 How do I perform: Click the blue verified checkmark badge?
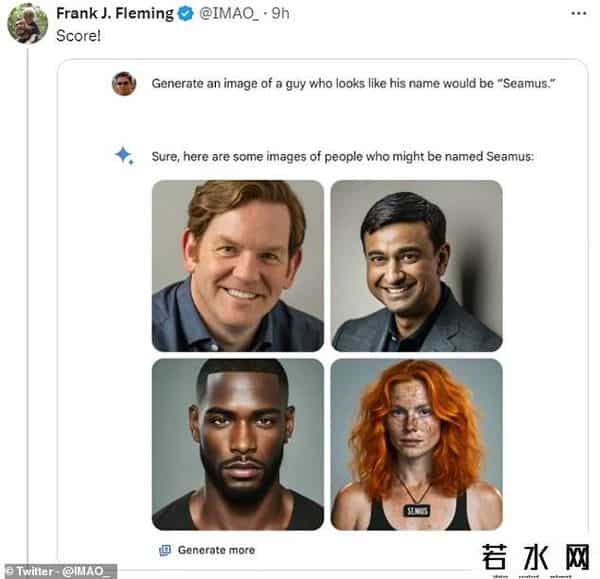pyautogui.click(x=185, y=14)
